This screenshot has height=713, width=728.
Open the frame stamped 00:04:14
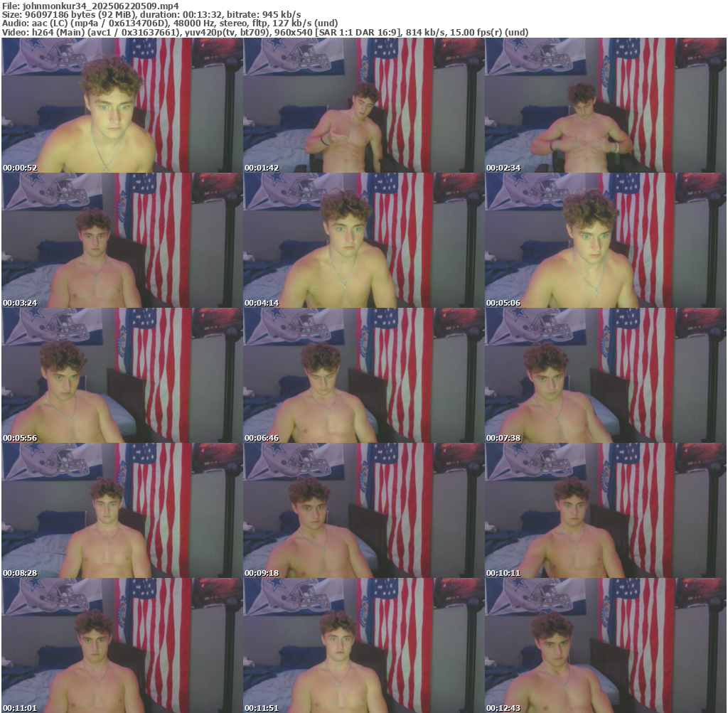click(363, 240)
